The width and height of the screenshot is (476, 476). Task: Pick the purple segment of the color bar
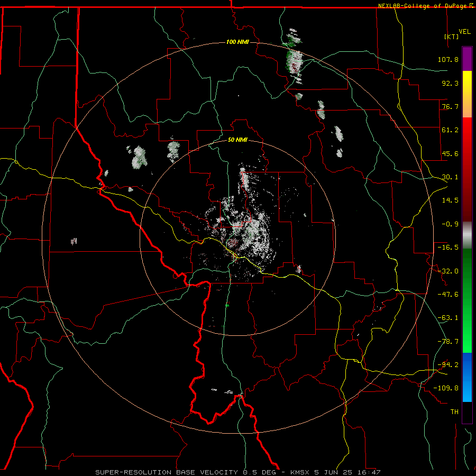tap(467, 59)
